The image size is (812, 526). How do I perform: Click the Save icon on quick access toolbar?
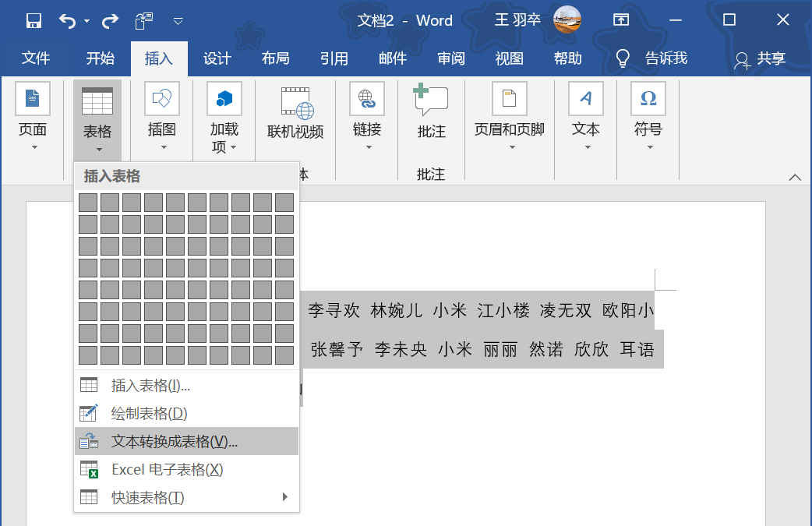(x=33, y=19)
